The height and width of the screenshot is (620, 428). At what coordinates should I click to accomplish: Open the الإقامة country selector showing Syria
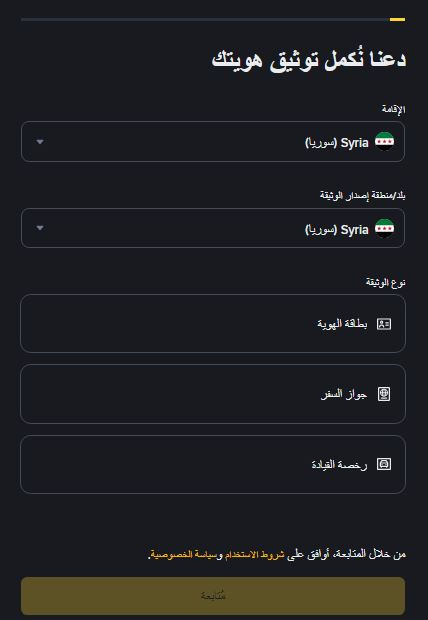pyautogui.click(x=213, y=142)
